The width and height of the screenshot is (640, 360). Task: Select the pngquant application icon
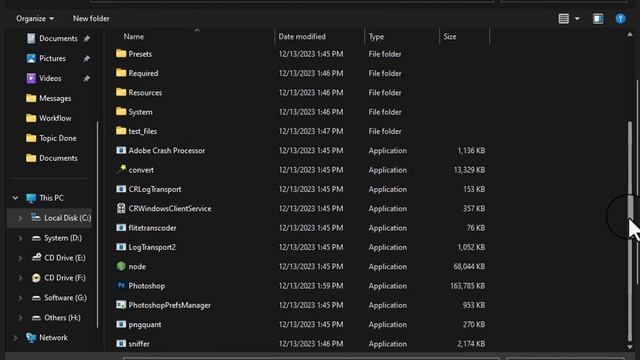[121, 324]
